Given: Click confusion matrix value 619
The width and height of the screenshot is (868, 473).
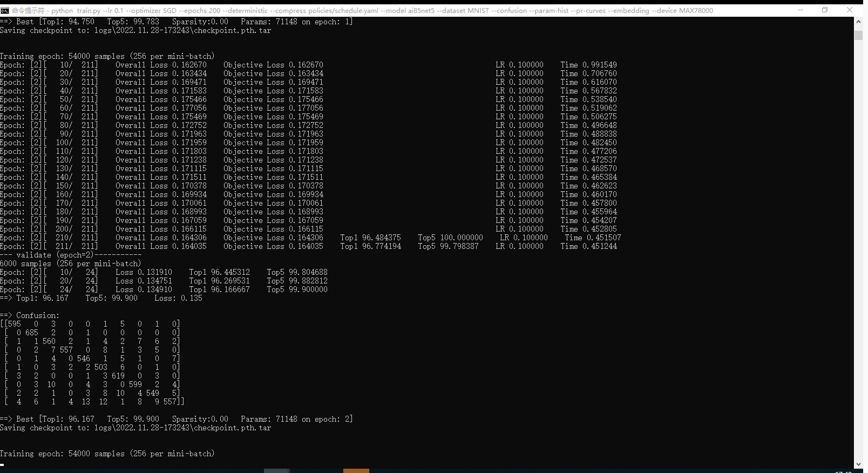Looking at the screenshot, I should click(x=118, y=376).
